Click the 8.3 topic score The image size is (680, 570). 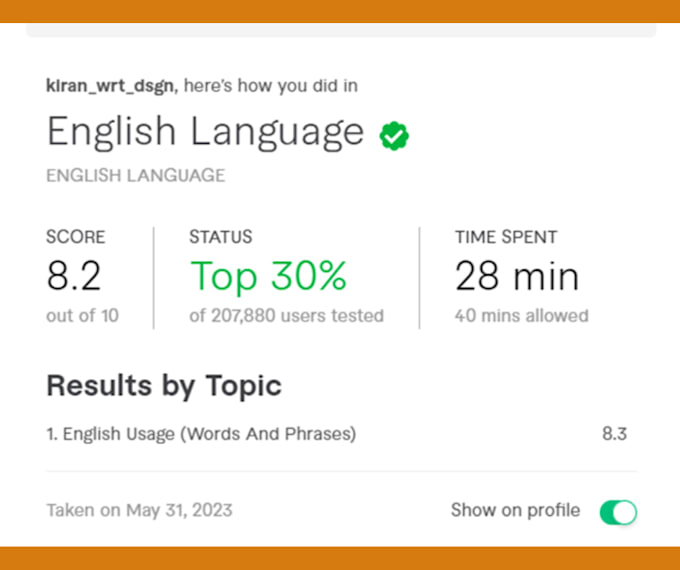[x=614, y=434]
